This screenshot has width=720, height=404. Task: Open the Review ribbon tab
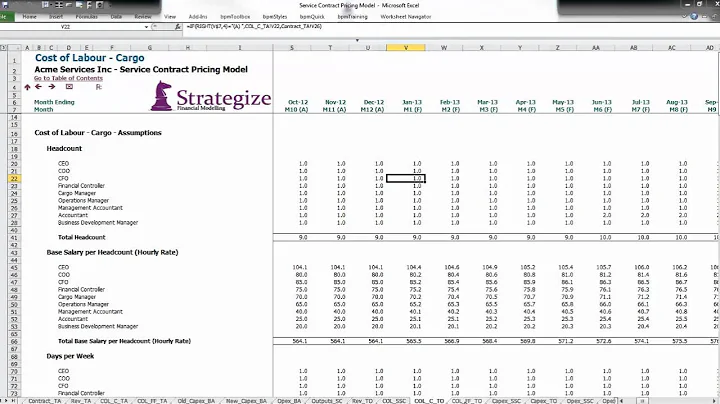143,17
